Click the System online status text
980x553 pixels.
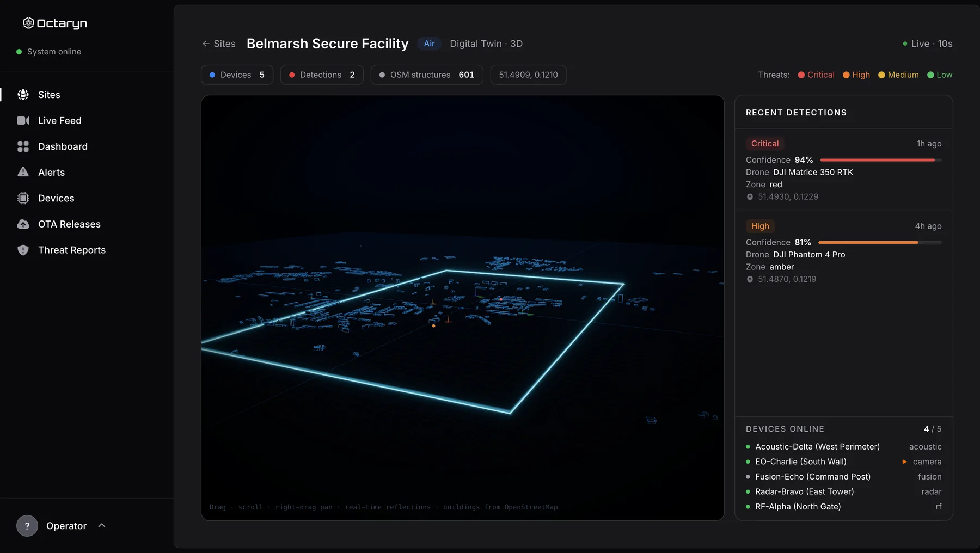point(54,52)
